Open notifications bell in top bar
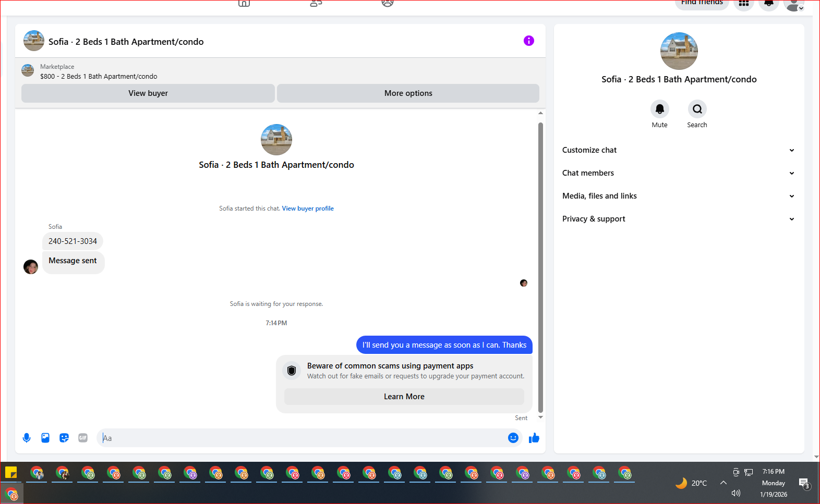 pyautogui.click(x=769, y=4)
